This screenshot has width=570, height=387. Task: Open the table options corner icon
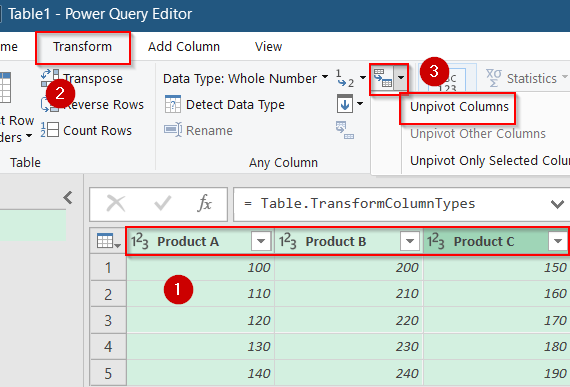click(108, 241)
